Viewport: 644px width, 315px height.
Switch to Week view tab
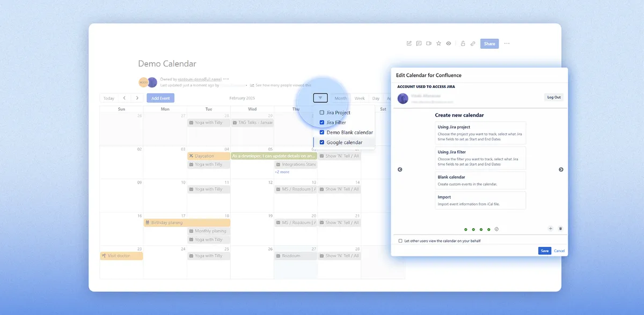pyautogui.click(x=360, y=98)
